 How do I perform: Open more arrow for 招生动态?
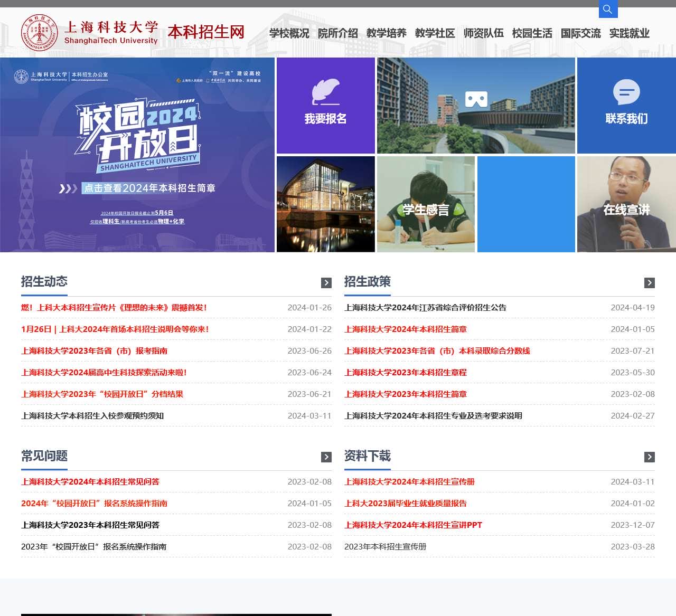(x=326, y=283)
